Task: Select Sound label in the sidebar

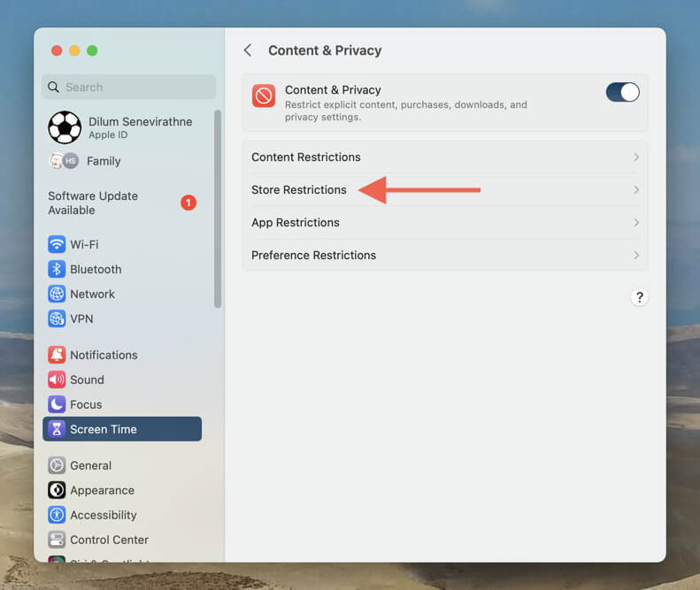Action: [x=87, y=379]
